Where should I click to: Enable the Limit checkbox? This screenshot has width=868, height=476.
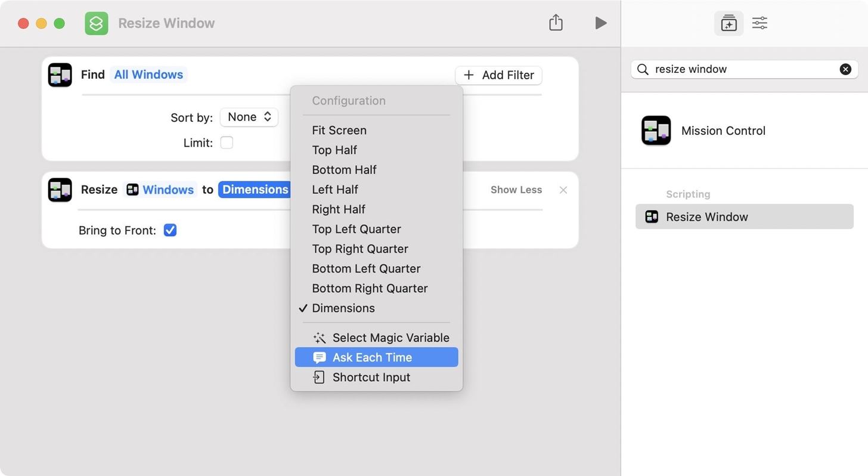click(227, 143)
